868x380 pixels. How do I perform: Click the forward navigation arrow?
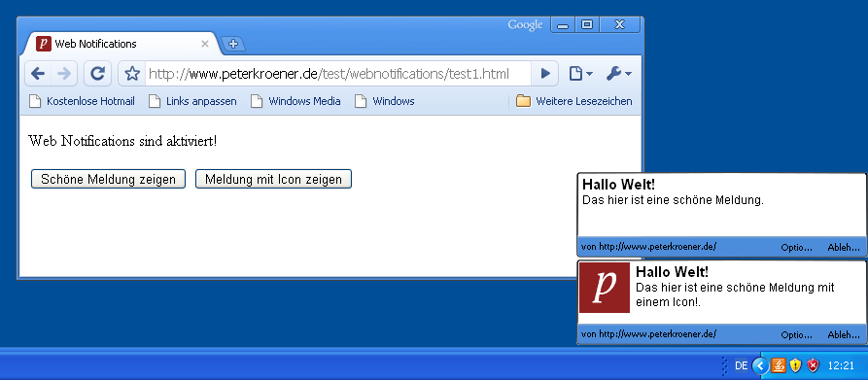pyautogui.click(x=64, y=74)
